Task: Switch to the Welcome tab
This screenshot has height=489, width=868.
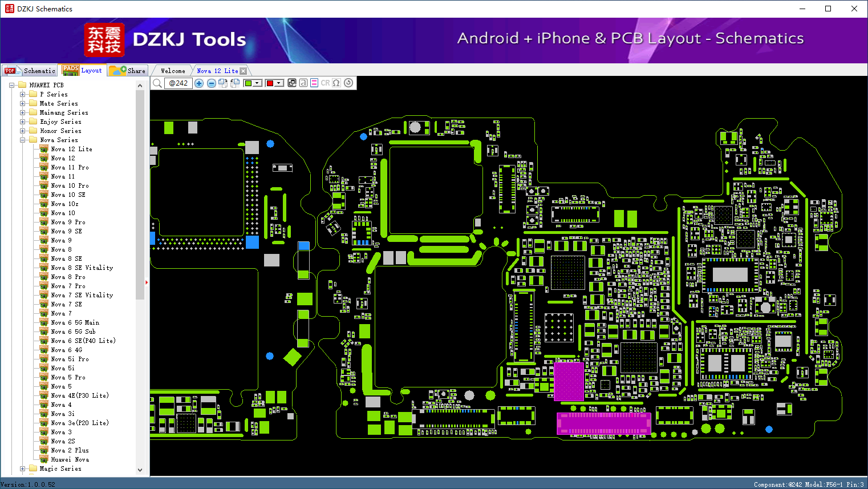Action: click(x=173, y=71)
